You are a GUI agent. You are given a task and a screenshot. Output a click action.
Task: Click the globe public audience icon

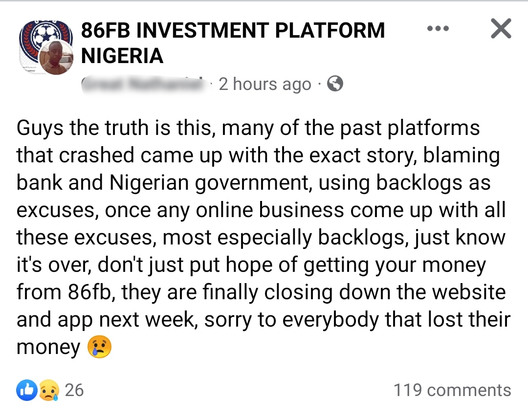point(335,84)
